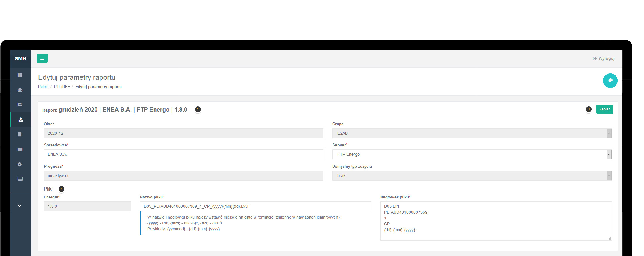The width and height of the screenshot is (644, 256).
Task: Toggle the sidebar with the green hamburger button
Action: (x=42, y=58)
